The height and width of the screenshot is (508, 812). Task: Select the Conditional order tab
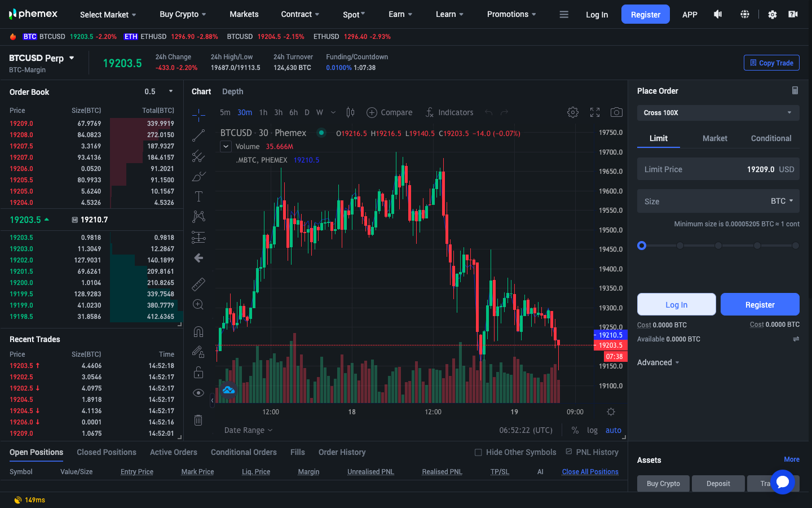pyautogui.click(x=771, y=138)
